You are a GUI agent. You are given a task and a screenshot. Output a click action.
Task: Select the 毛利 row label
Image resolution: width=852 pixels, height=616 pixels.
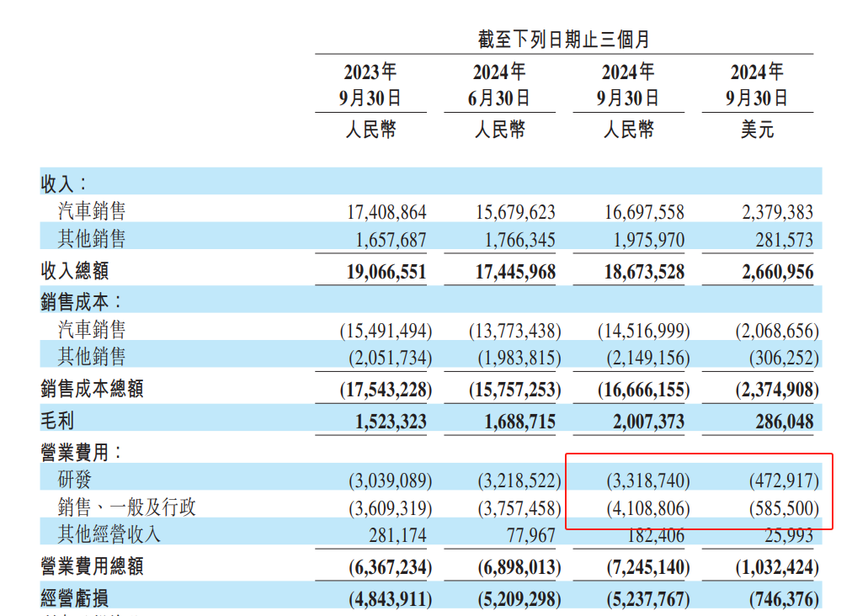(58, 420)
